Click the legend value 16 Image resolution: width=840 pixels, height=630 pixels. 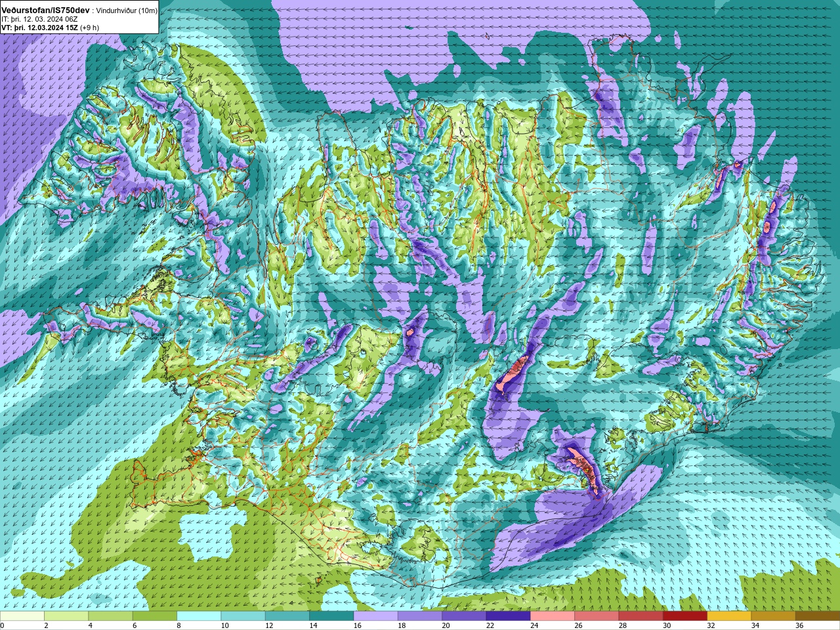358,626
